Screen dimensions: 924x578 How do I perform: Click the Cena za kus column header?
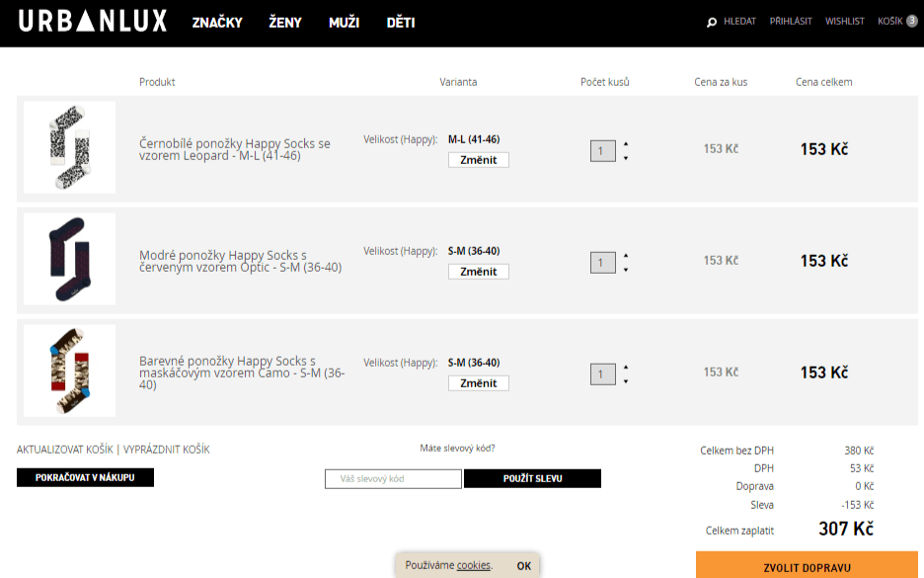pyautogui.click(x=721, y=82)
